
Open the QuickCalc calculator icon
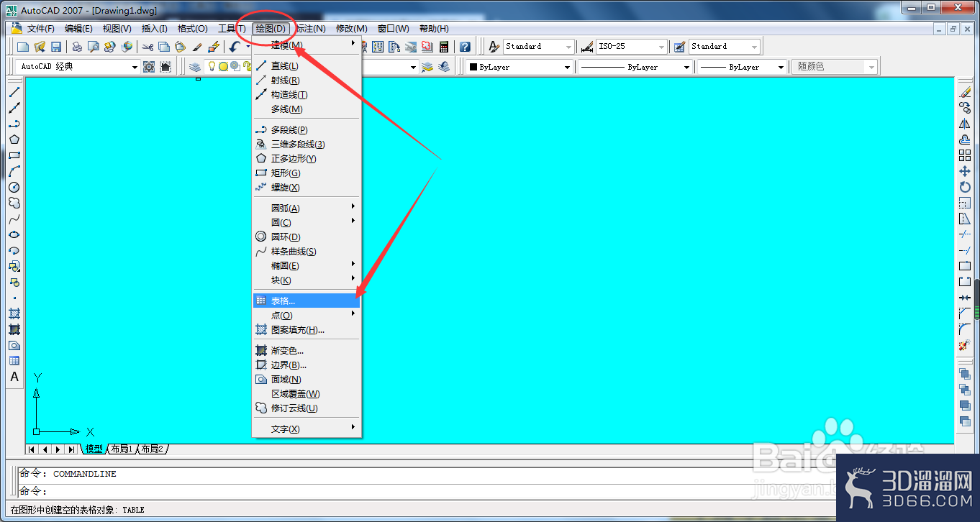coord(444,47)
